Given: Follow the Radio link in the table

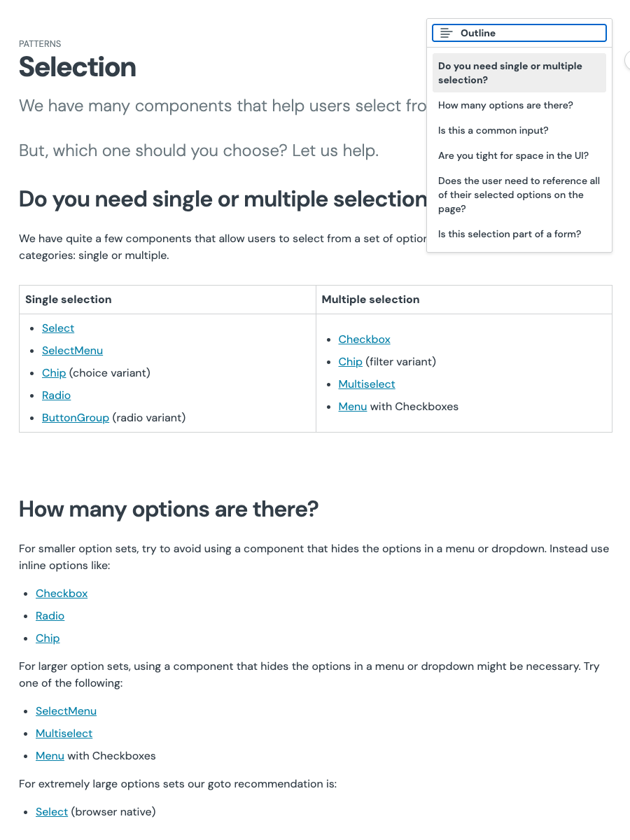Looking at the screenshot, I should tap(56, 395).
